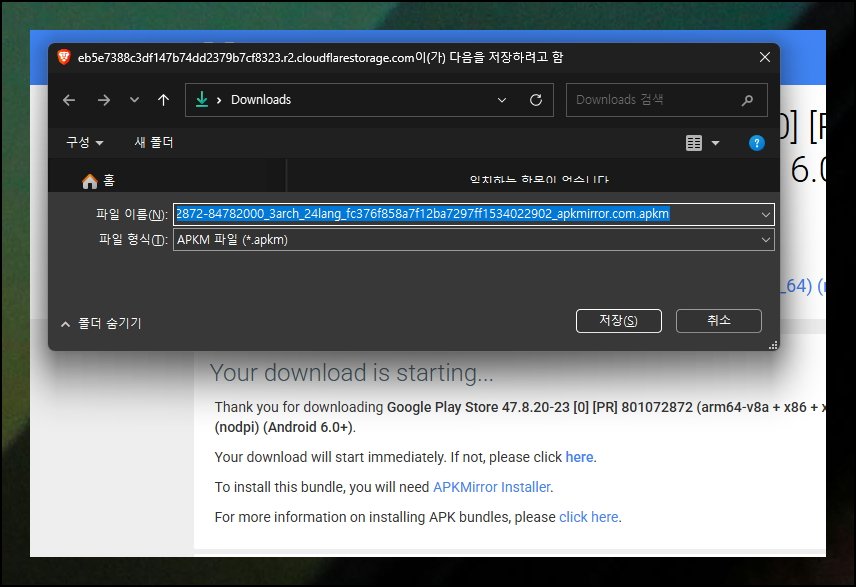Click the Brave lion icon in the title bar
856x587 pixels.
(64, 57)
